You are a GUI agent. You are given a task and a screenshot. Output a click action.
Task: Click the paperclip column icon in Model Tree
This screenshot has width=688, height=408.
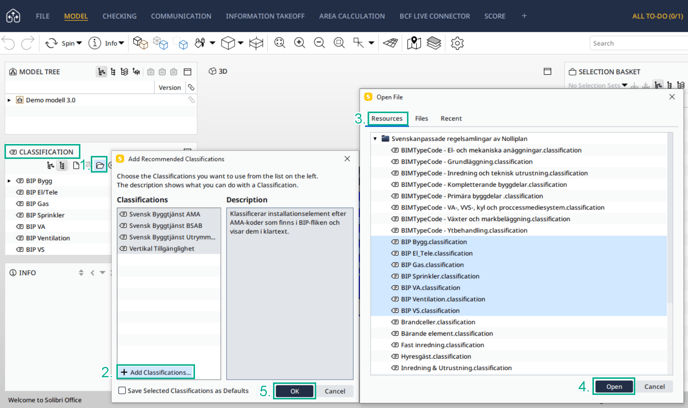point(191,87)
